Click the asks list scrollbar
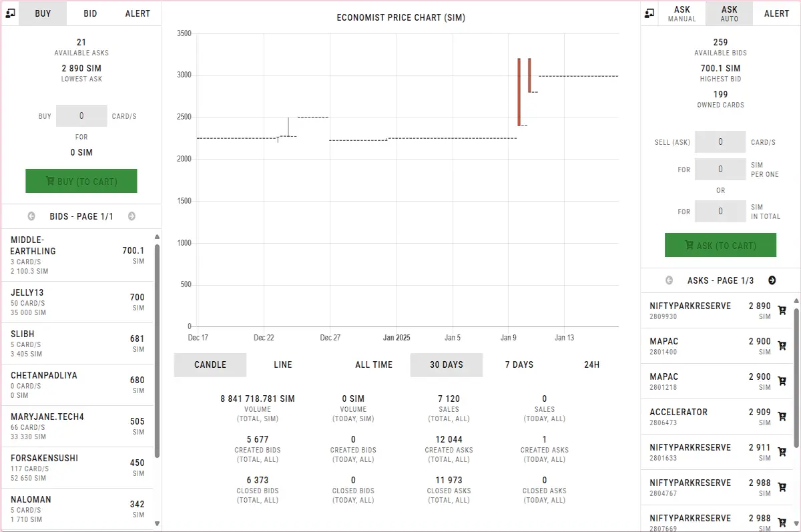 point(796,377)
